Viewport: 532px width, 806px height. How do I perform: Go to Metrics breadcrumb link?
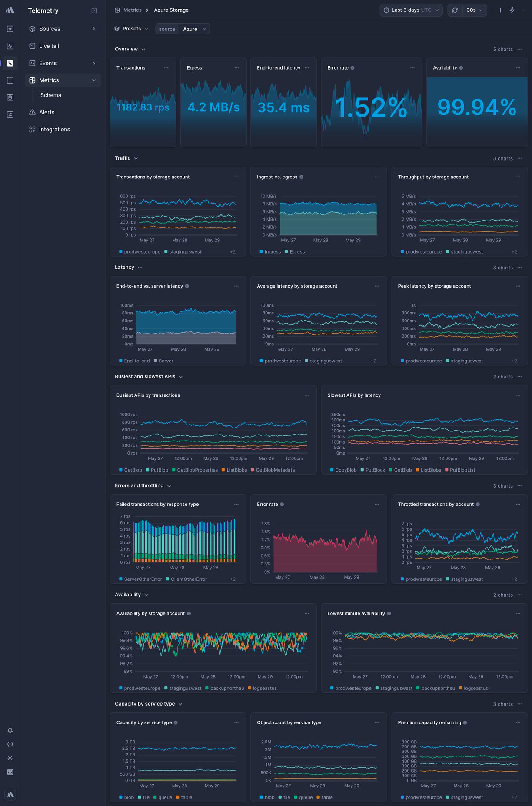click(x=132, y=10)
